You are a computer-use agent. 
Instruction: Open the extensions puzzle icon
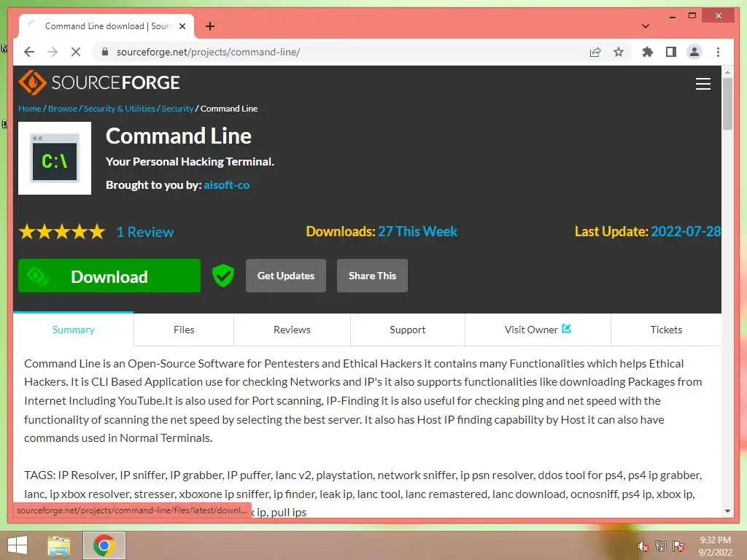[x=648, y=52]
